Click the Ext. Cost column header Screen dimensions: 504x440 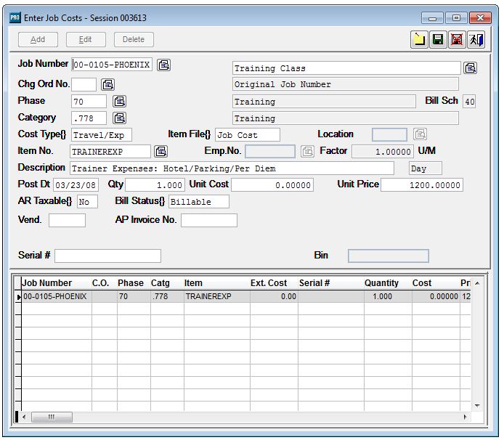click(x=274, y=283)
